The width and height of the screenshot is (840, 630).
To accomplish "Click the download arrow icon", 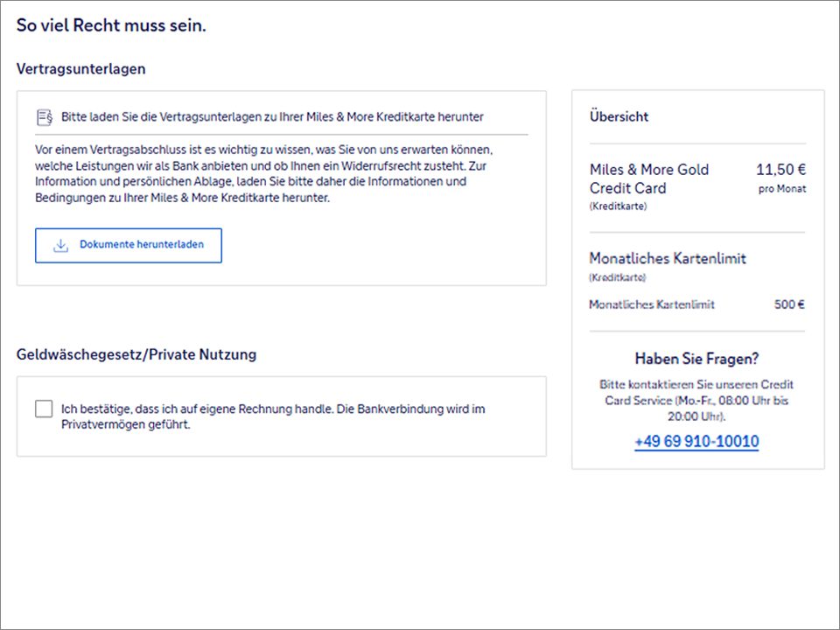I will 60,245.
